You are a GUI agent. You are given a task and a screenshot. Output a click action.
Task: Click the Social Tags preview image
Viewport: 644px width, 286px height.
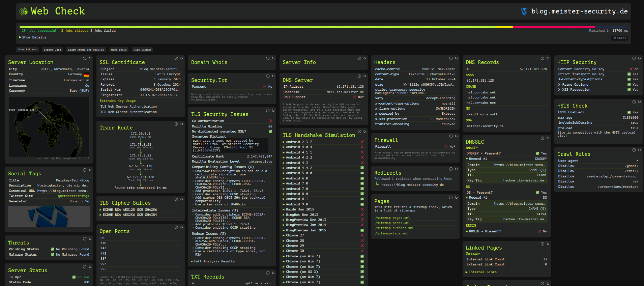[x=49, y=217]
